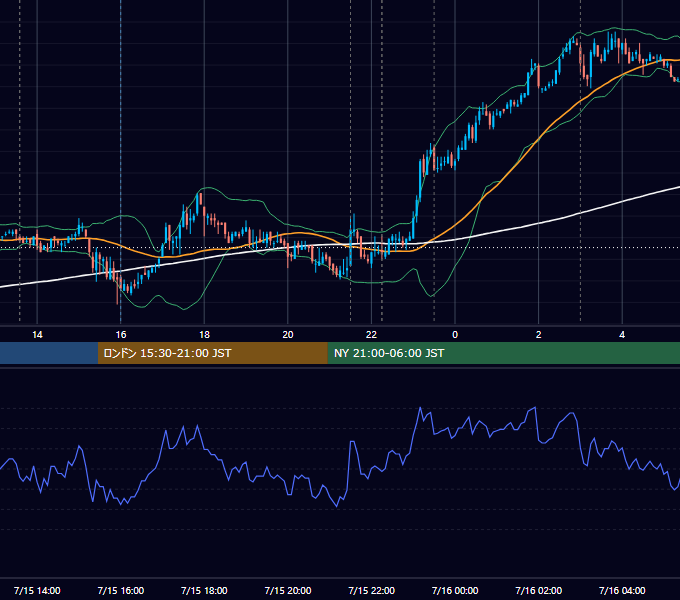
Task: Click the 7/16 00:00 date label
Action: (455, 590)
